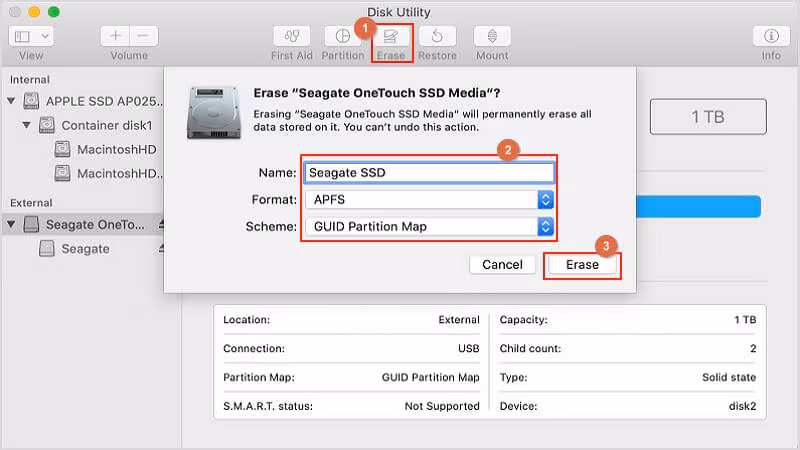This screenshot has height=450, width=800.
Task: Click the Location External value
Action: 459,320
